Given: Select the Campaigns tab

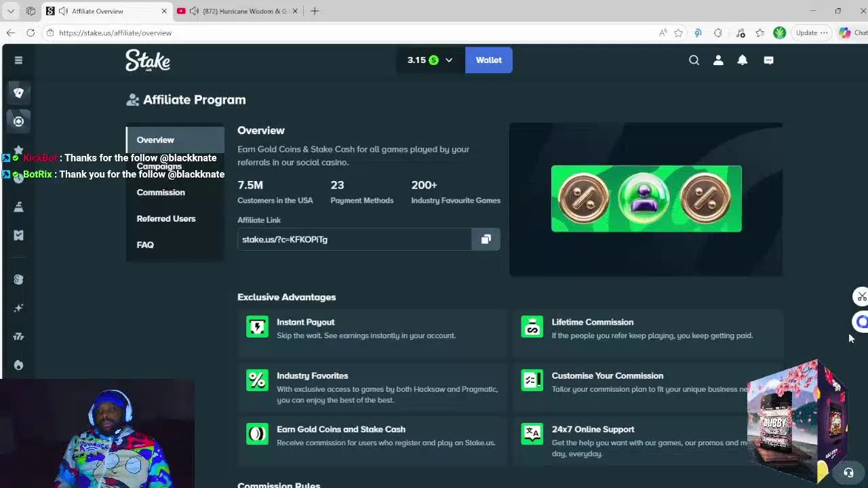Looking at the screenshot, I should point(175,166).
